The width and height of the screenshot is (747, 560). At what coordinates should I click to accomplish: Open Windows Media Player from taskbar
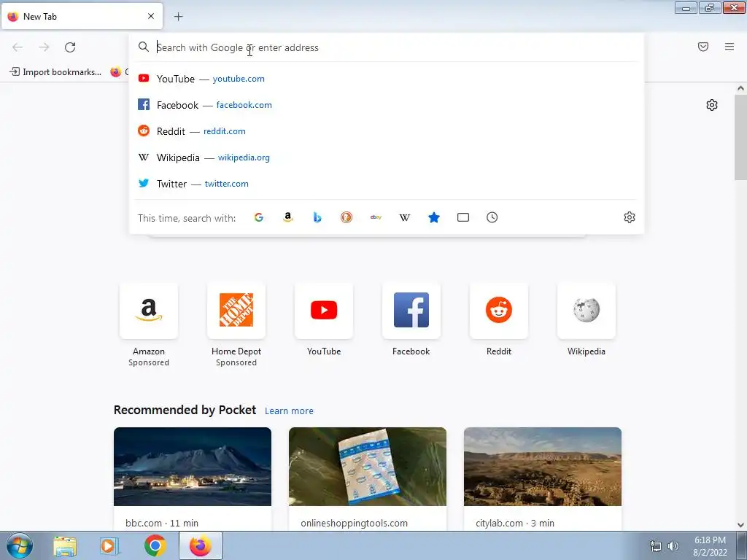(x=109, y=546)
